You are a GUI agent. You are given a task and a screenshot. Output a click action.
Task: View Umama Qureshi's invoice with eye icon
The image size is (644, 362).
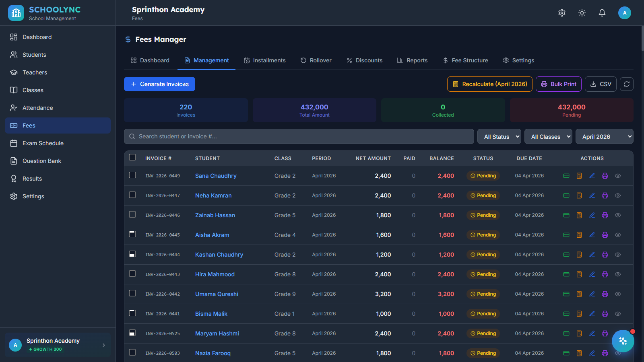coord(618,294)
